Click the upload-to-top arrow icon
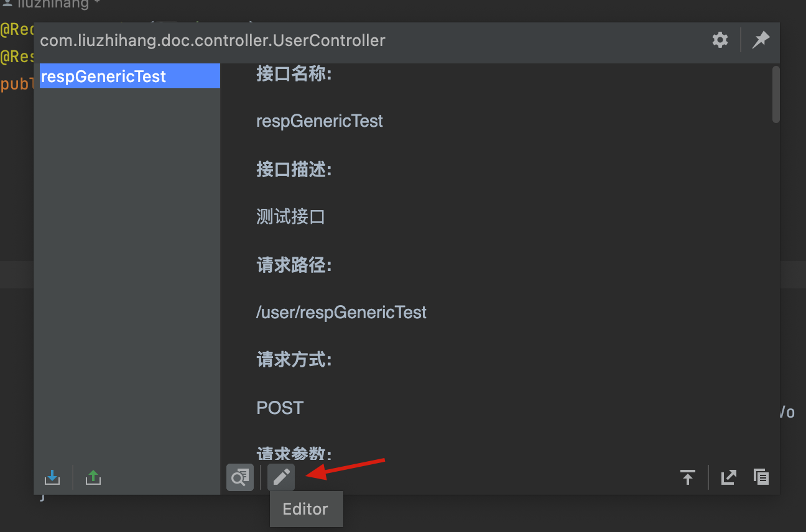The width and height of the screenshot is (806, 532). tap(687, 477)
